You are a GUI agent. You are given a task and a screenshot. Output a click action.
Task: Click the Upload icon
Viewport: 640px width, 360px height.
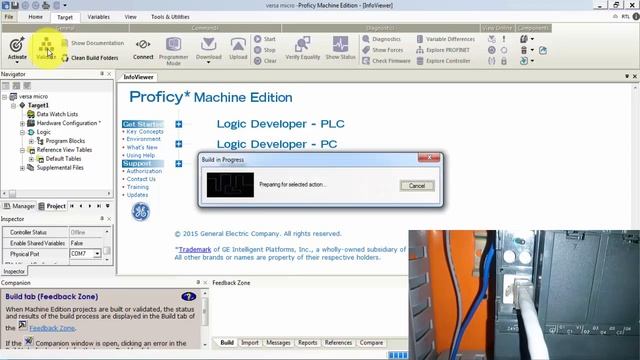238,44
